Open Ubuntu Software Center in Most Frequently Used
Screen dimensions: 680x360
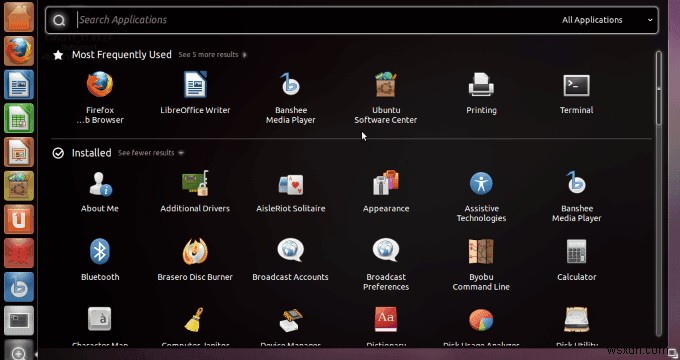pyautogui.click(x=386, y=98)
